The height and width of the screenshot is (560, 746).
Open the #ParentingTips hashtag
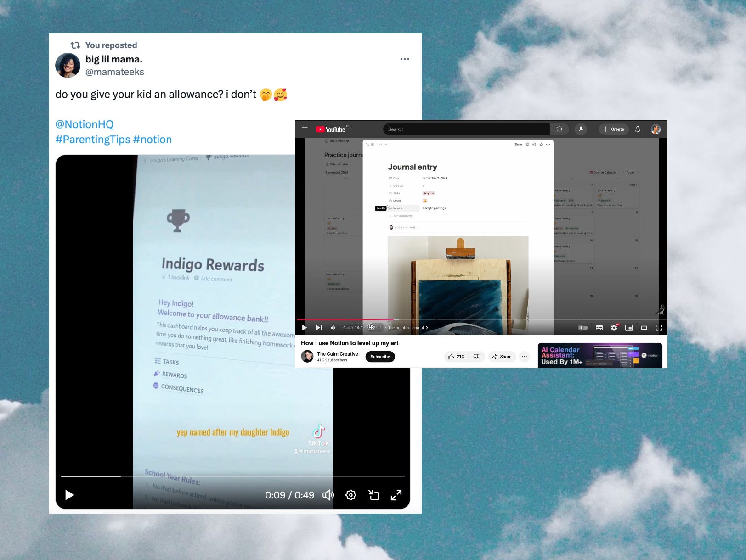93,140
